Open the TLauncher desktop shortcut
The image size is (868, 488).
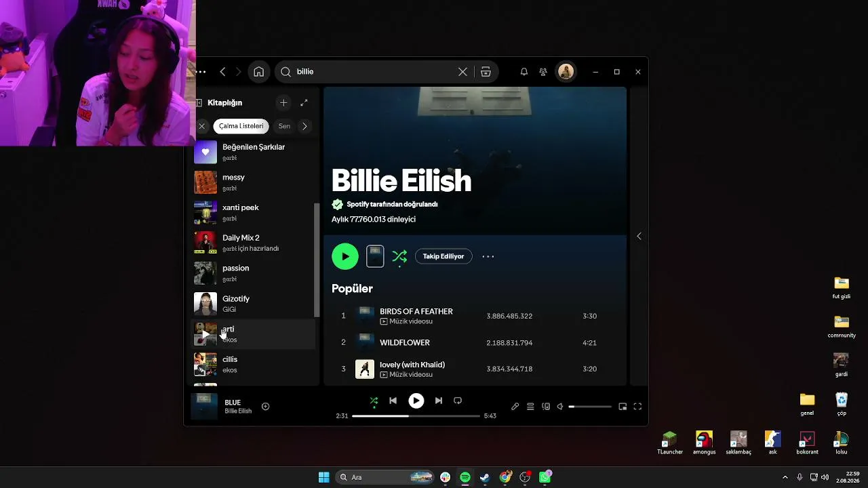point(670,443)
